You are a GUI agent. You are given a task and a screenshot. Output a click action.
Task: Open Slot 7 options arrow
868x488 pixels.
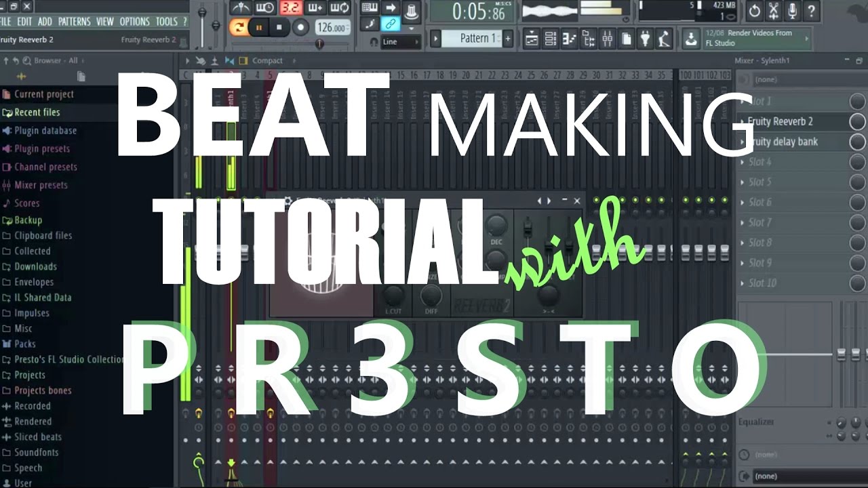742,222
